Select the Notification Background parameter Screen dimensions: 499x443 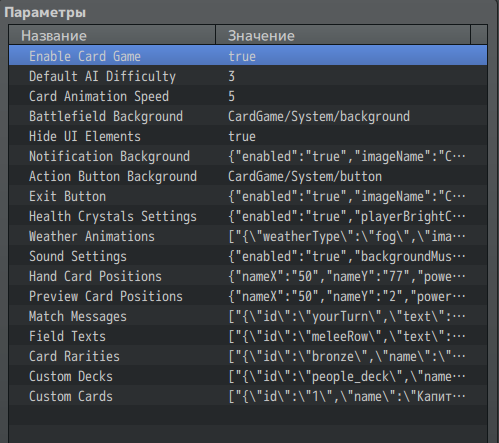point(248,155)
